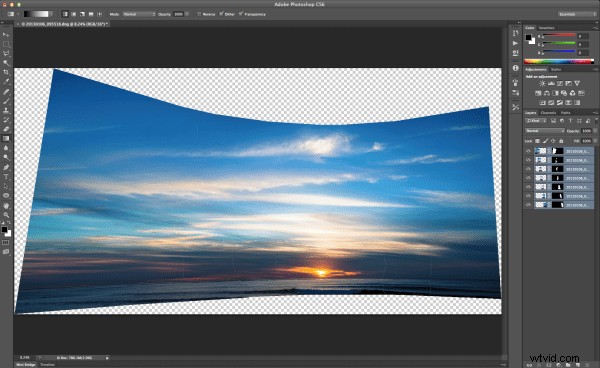This screenshot has height=368, width=600.
Task: Add a Curves adjustment
Action: 560,83
